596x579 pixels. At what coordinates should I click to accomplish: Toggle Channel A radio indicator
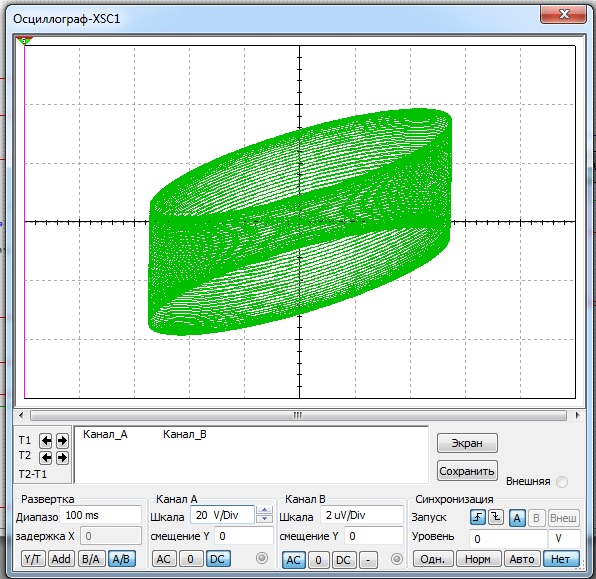262,558
